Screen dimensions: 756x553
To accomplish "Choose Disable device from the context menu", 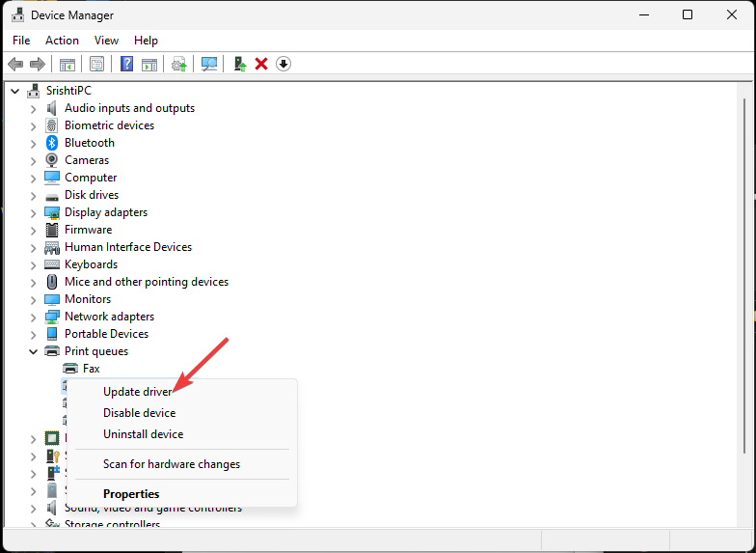I will [182, 413].
